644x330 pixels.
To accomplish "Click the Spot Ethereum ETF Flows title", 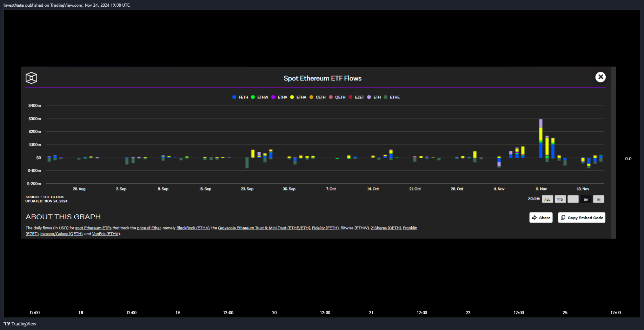I will [323, 78].
